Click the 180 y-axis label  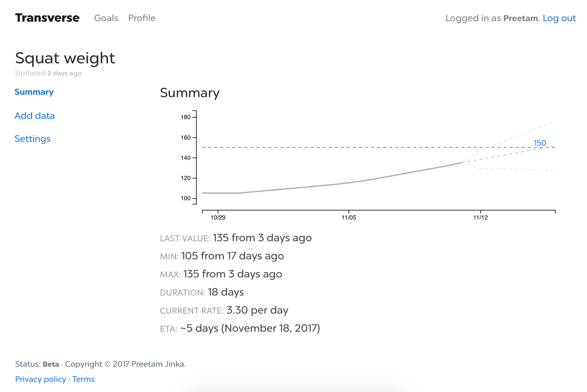coord(186,117)
